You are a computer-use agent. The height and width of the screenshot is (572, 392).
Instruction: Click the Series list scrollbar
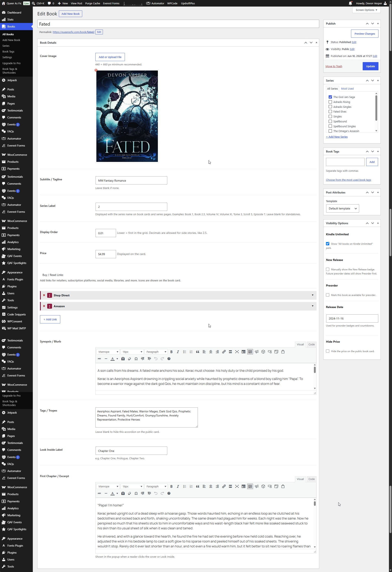[376, 108]
